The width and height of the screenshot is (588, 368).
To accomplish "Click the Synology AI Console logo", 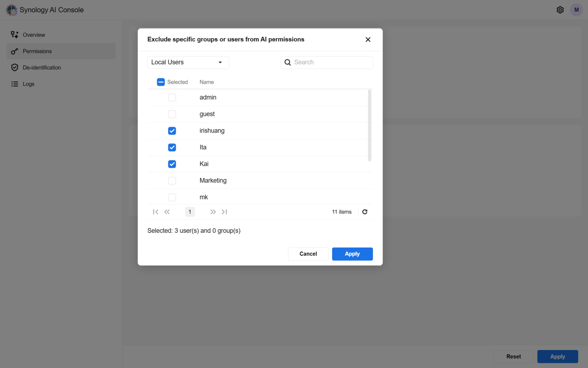I will coord(11,10).
